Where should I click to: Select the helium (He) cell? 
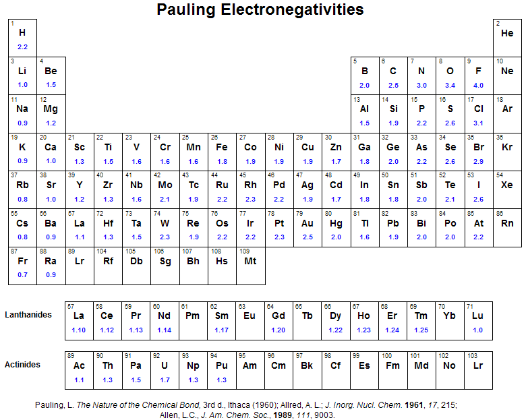click(x=507, y=38)
